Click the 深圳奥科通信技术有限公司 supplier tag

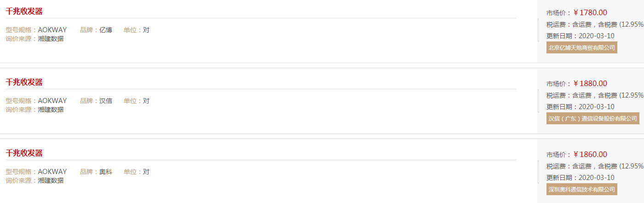[x=582, y=189]
